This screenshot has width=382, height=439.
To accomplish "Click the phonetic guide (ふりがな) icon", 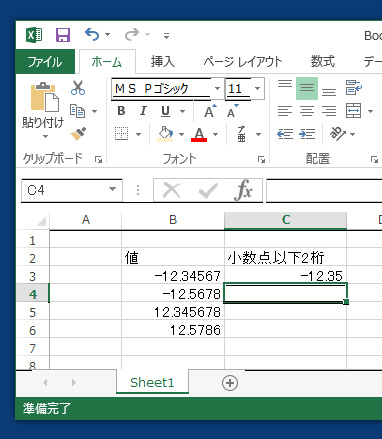I will click(x=241, y=134).
